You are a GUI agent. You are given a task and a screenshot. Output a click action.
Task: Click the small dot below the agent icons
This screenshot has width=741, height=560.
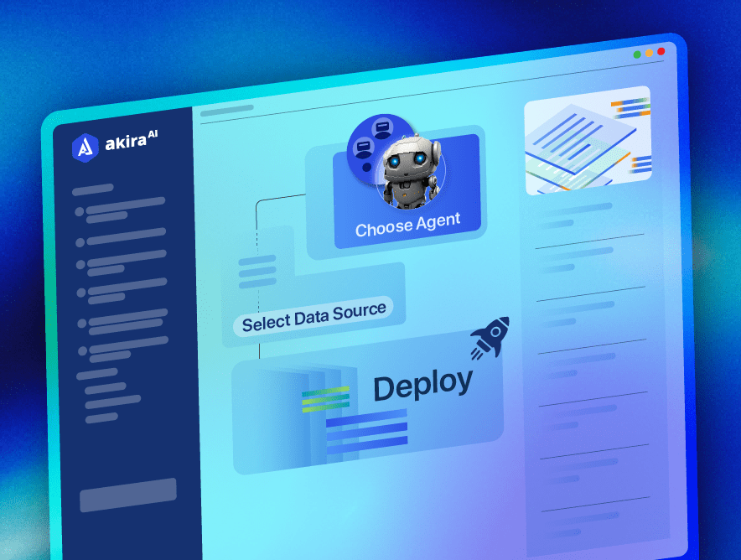click(x=366, y=166)
